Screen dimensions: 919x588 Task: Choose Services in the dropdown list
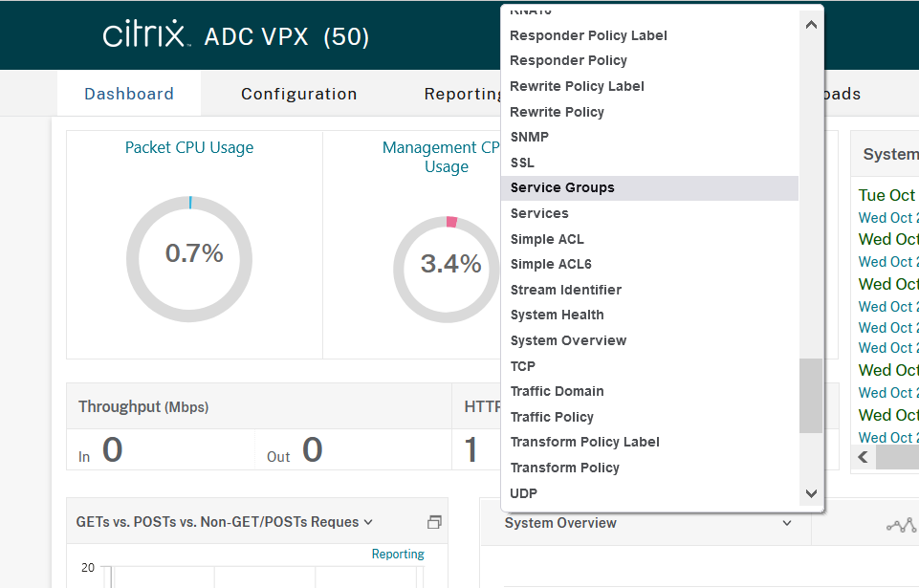539,213
